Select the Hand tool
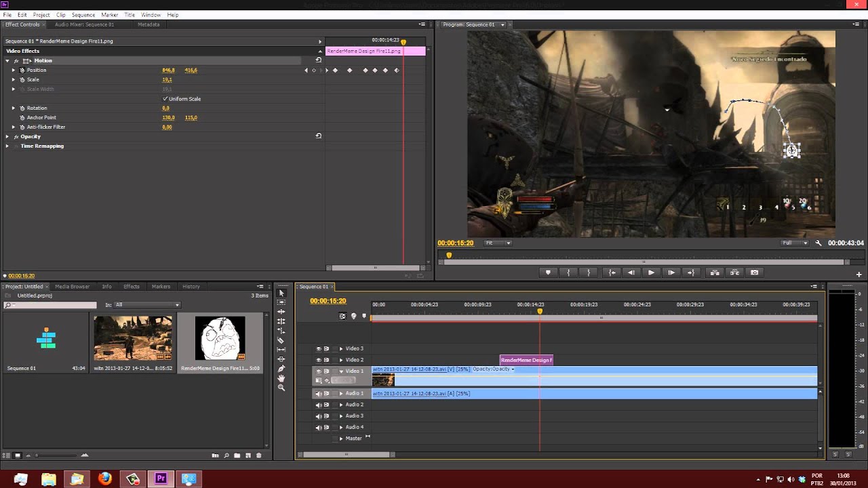868x488 pixels. 281,378
